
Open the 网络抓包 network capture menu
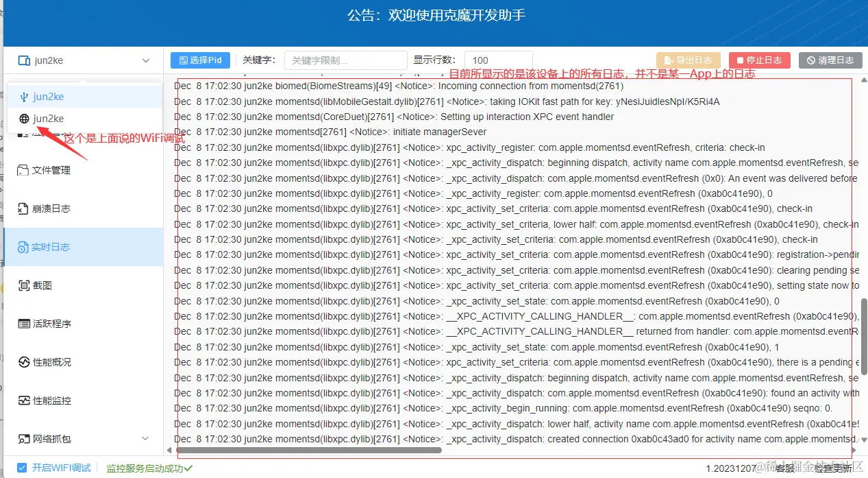pos(83,439)
